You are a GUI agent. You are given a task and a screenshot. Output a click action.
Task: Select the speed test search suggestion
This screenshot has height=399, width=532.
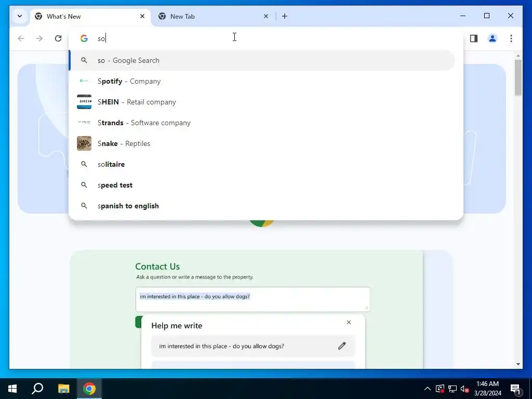(x=262, y=185)
